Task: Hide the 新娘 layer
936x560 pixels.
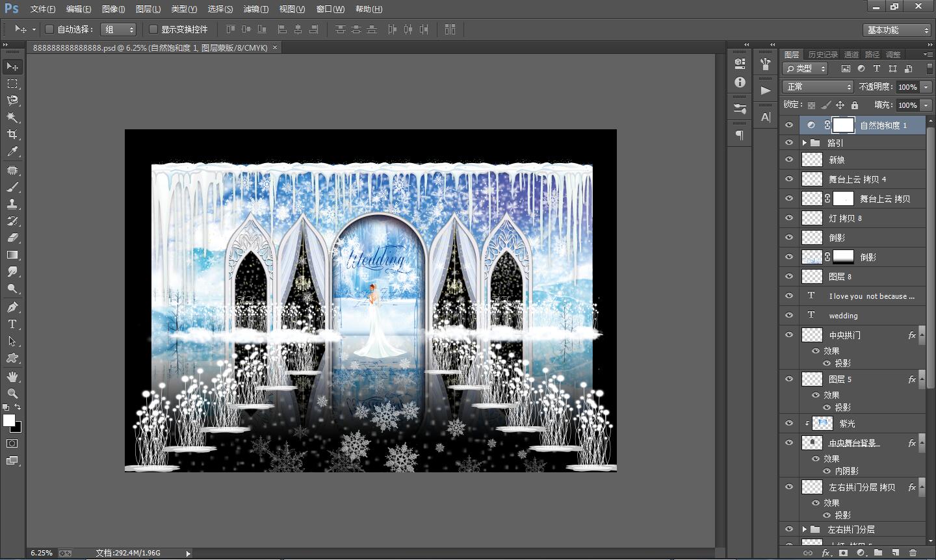Action: (x=789, y=160)
